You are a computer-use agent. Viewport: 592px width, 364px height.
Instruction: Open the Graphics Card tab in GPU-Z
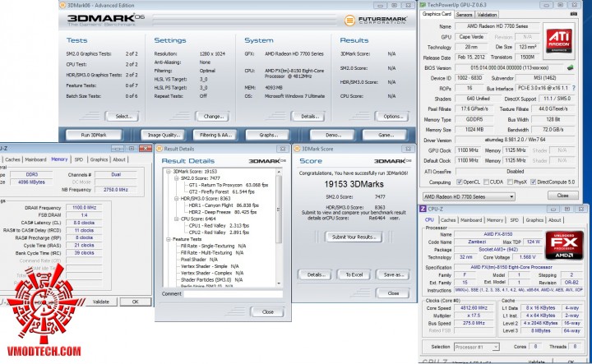(437, 14)
